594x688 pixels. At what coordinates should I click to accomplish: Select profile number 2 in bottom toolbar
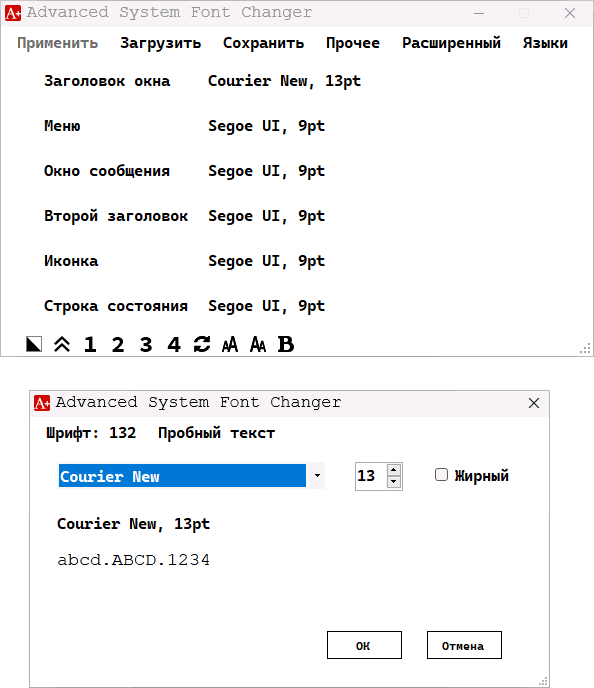(x=118, y=344)
